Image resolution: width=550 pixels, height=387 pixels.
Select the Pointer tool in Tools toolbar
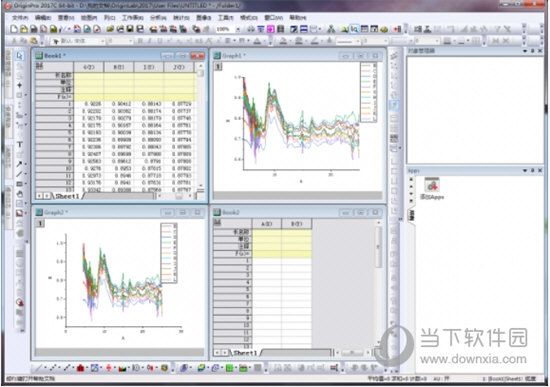point(20,55)
